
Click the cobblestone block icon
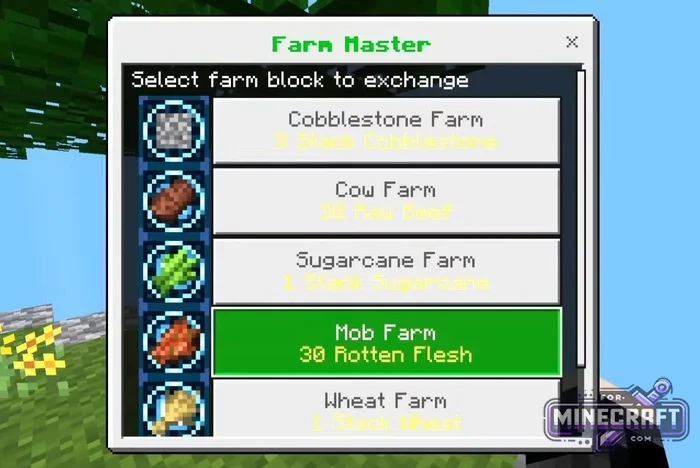click(x=174, y=130)
